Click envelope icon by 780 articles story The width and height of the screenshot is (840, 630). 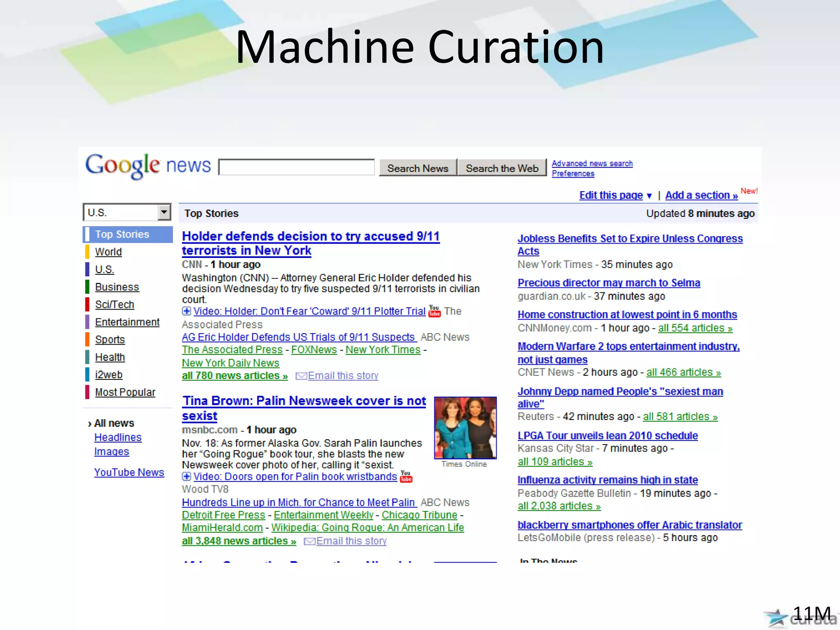301,376
